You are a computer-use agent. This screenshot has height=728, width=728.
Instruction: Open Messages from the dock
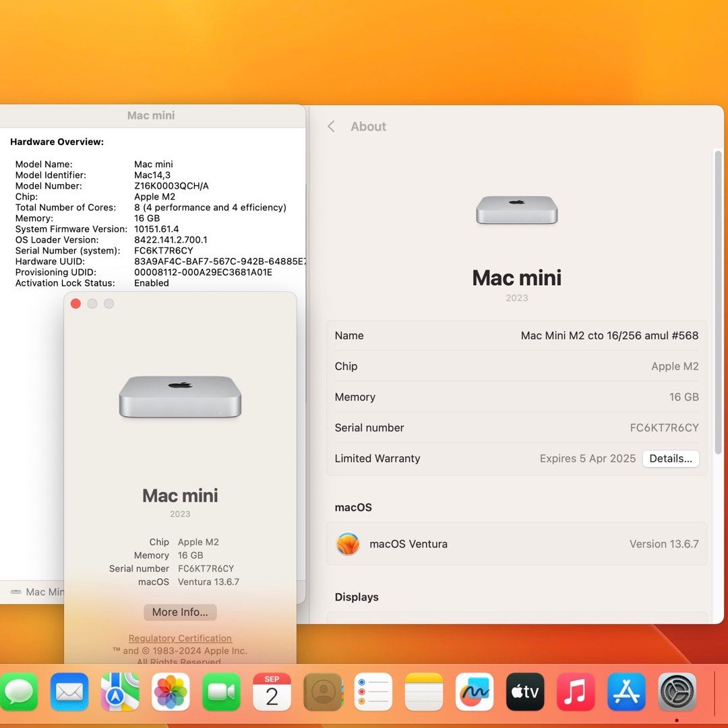click(x=19, y=692)
